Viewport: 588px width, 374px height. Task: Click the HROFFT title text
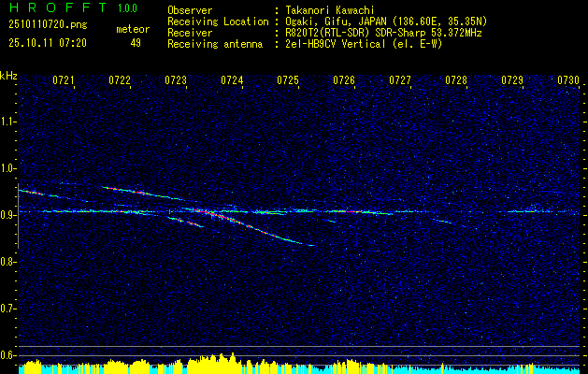click(x=59, y=7)
